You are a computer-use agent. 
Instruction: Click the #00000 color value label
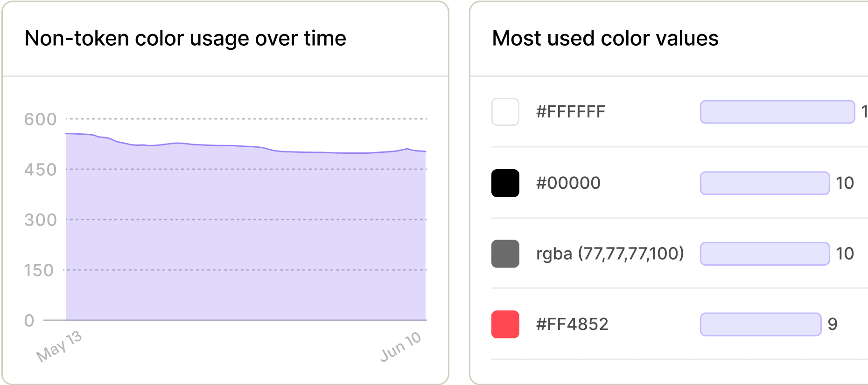568,183
